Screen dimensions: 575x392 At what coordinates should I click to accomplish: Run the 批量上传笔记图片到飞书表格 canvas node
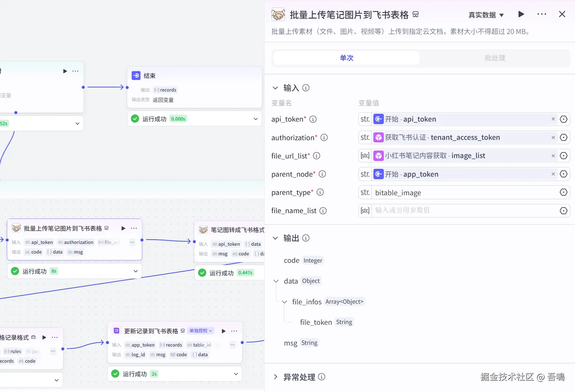[124, 228]
